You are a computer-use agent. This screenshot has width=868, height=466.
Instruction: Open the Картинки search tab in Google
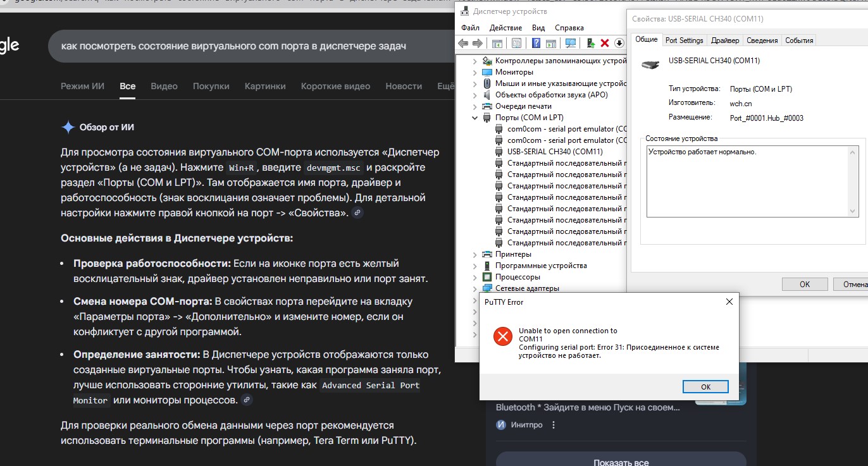point(265,86)
